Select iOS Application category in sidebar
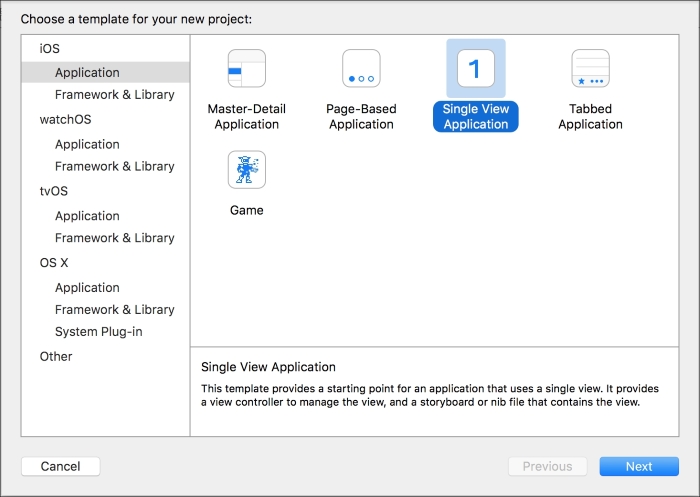The width and height of the screenshot is (700, 497). (x=106, y=72)
